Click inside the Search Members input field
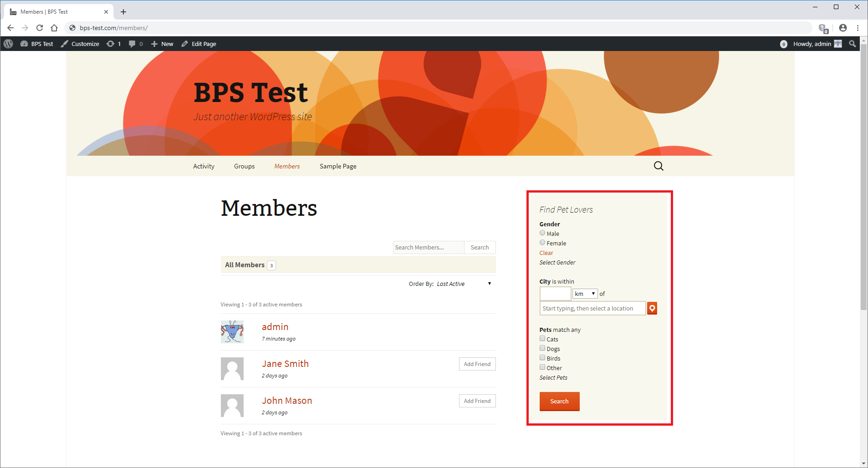Image resolution: width=868 pixels, height=468 pixels. tap(428, 247)
